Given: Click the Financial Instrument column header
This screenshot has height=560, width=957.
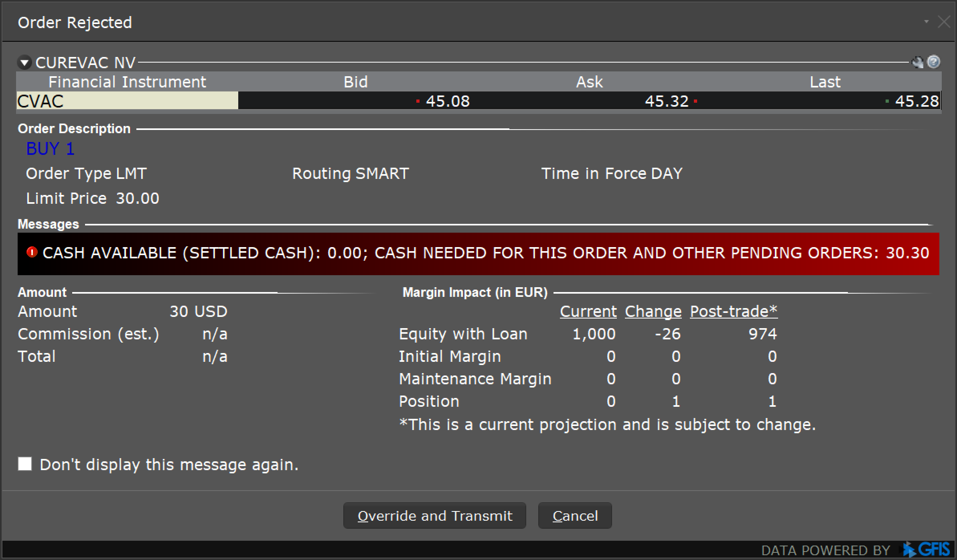Looking at the screenshot, I should (127, 82).
